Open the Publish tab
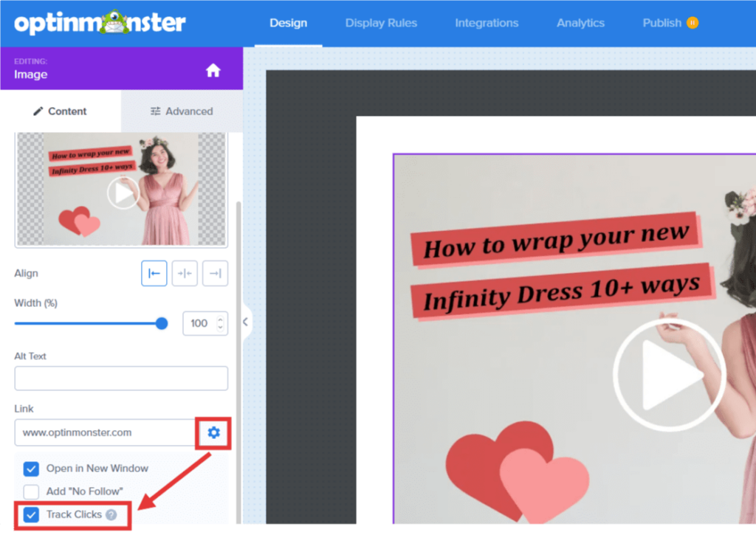The image size is (756, 546). 662,23
